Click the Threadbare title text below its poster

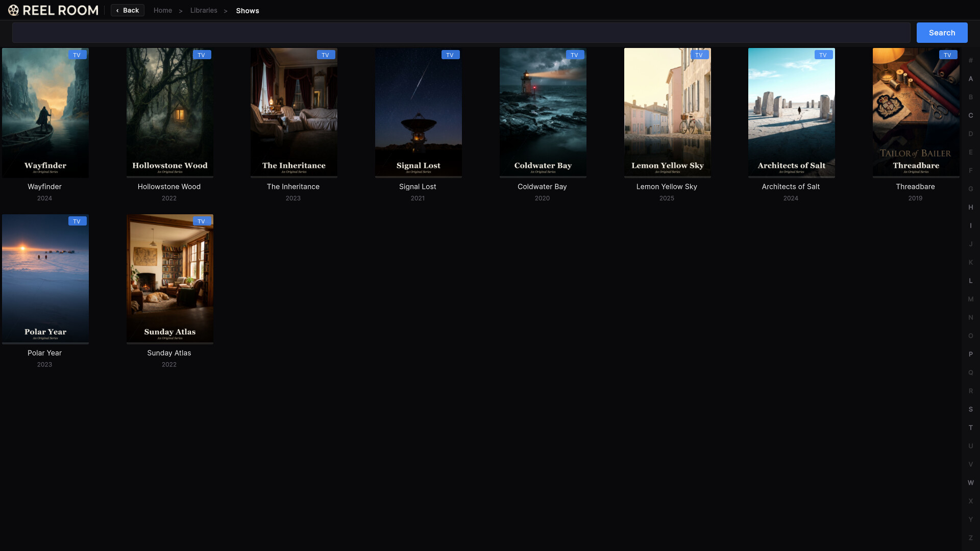915,187
